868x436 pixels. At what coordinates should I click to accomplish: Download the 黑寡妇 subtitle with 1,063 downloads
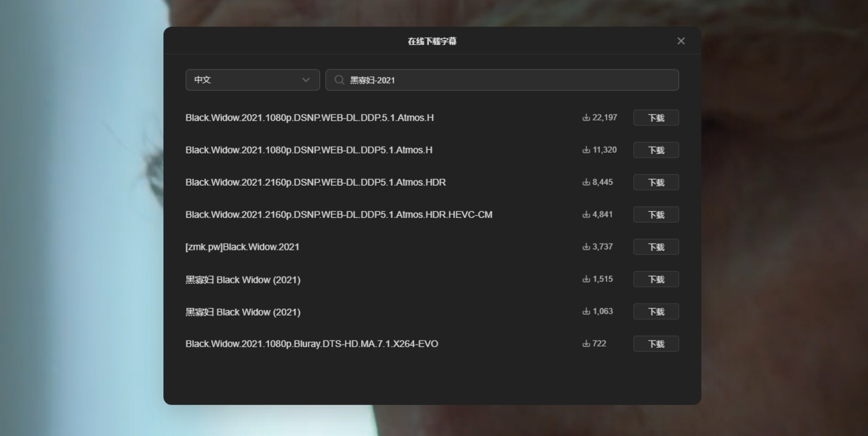point(656,312)
